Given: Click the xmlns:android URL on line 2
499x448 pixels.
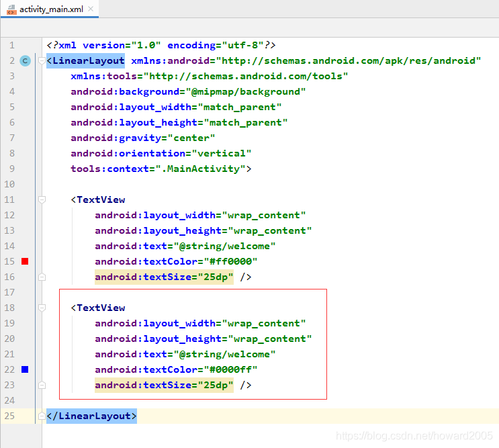Looking at the screenshot, I should click(x=349, y=60).
